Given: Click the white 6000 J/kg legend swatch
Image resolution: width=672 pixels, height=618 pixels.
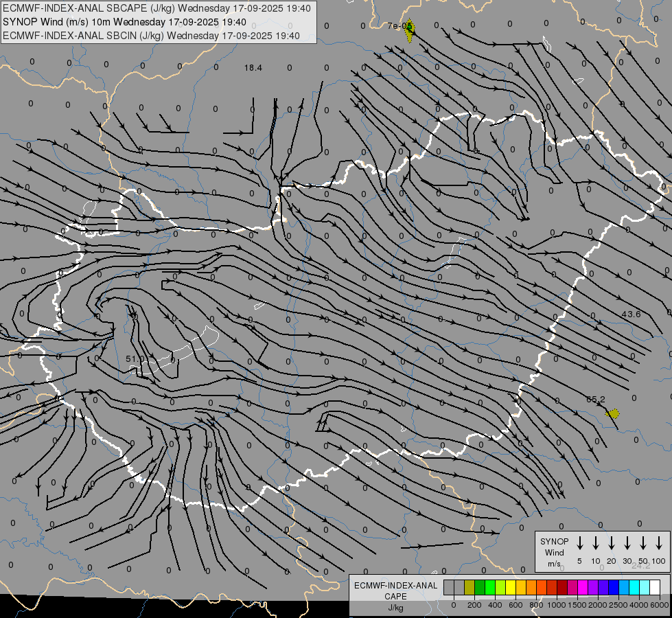Looking at the screenshot, I should [x=655, y=587].
